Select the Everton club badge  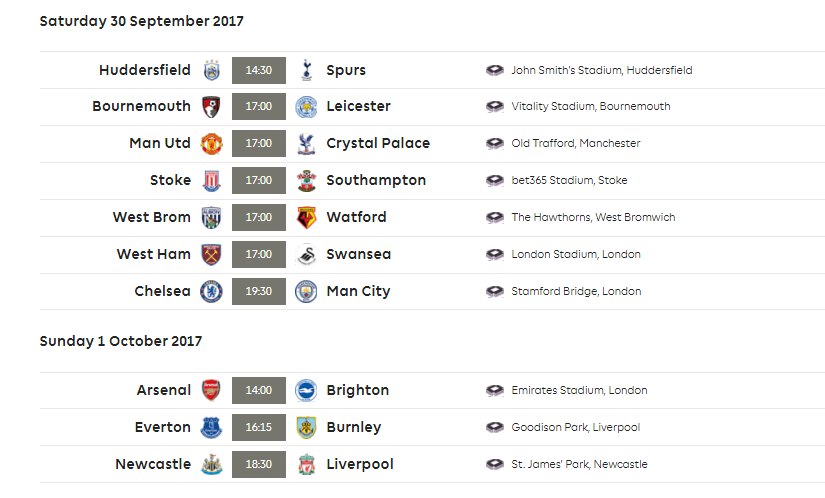tap(212, 428)
